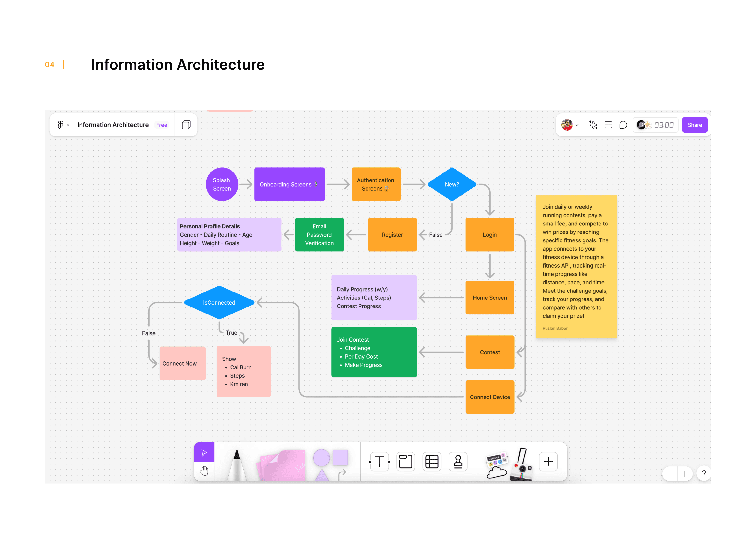Toggle the comments bubble mode
756x539 pixels.
coord(623,125)
